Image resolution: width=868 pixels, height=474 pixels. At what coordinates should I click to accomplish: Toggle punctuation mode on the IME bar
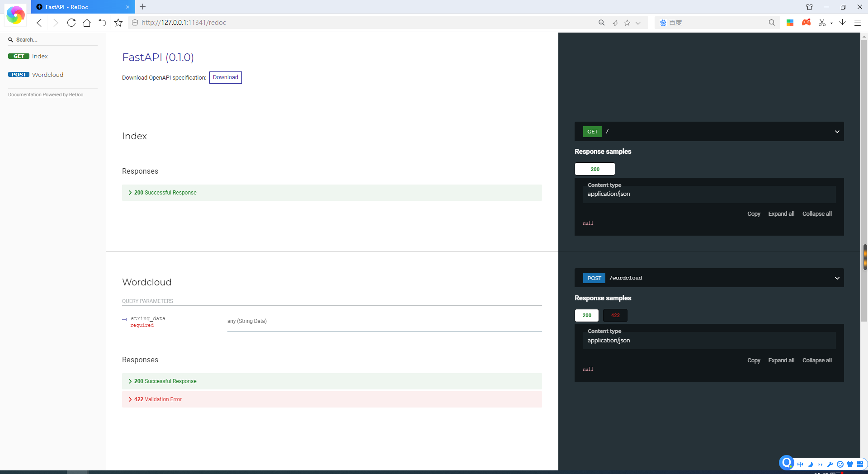click(x=821, y=464)
